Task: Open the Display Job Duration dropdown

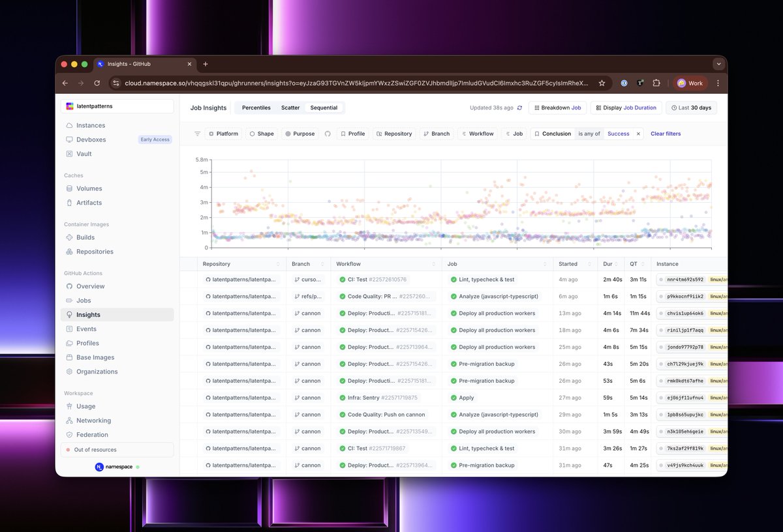Action: point(626,108)
